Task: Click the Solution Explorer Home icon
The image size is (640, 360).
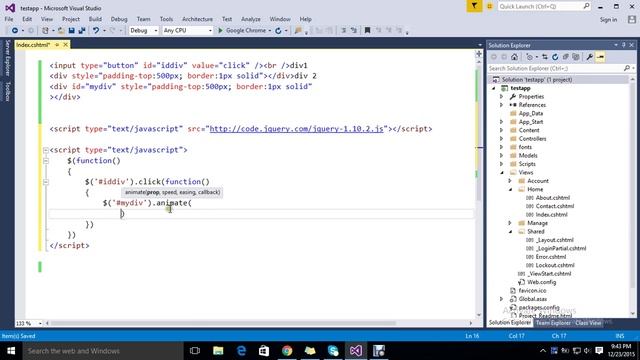Action: coord(514,57)
